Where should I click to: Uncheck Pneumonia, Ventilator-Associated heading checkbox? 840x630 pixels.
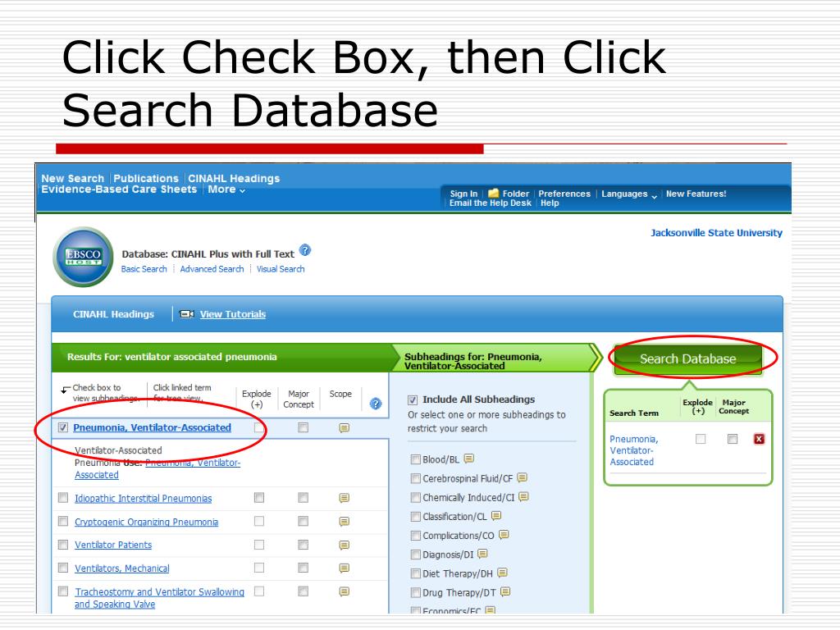coord(63,427)
